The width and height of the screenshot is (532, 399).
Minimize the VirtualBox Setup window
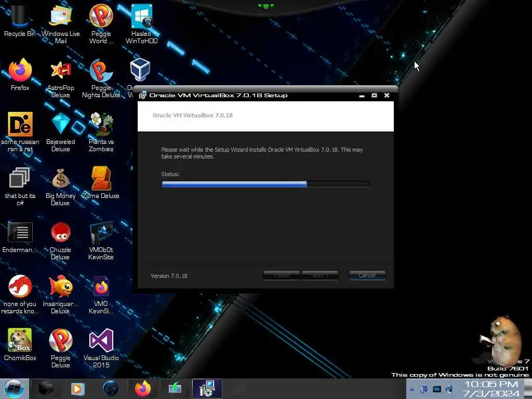point(362,96)
